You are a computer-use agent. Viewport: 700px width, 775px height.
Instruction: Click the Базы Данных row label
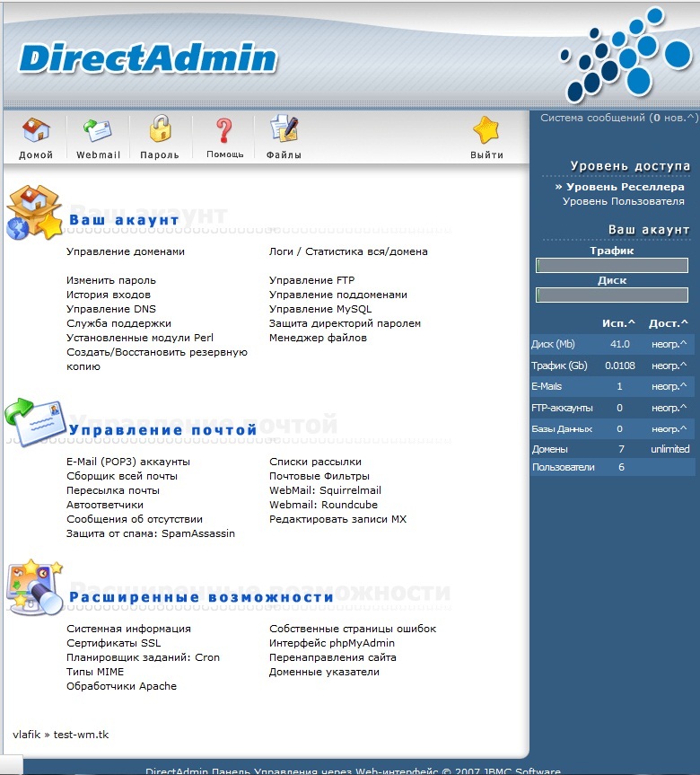[x=562, y=429]
